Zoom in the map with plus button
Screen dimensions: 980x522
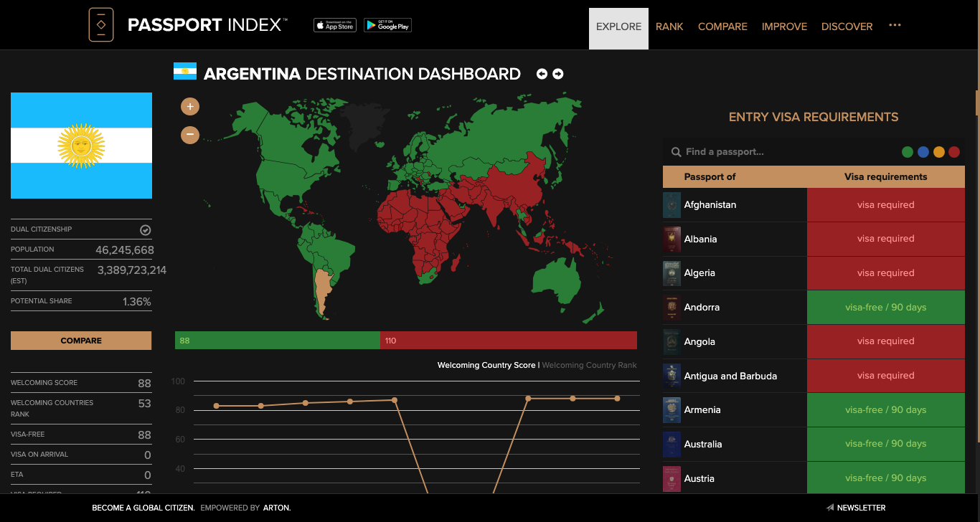[x=190, y=107]
